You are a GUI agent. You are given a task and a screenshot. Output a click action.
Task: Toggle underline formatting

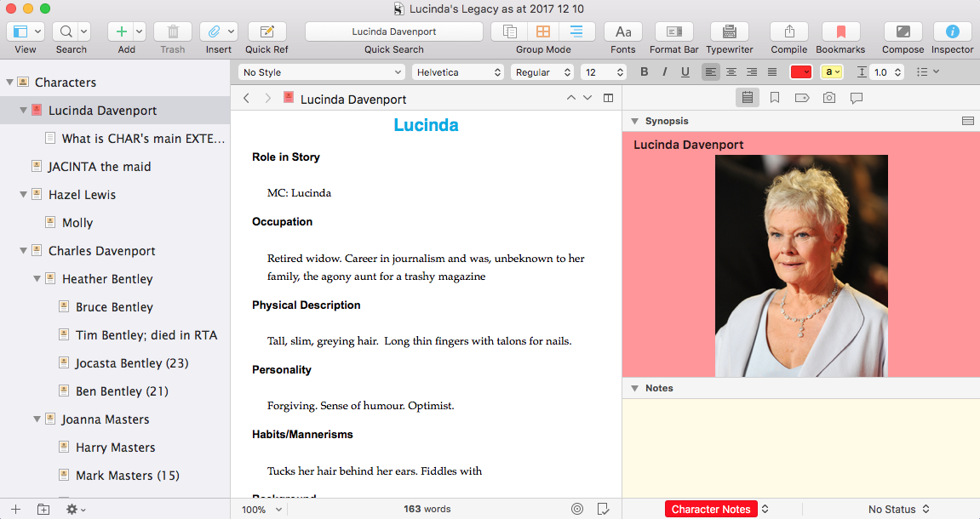[x=685, y=71]
